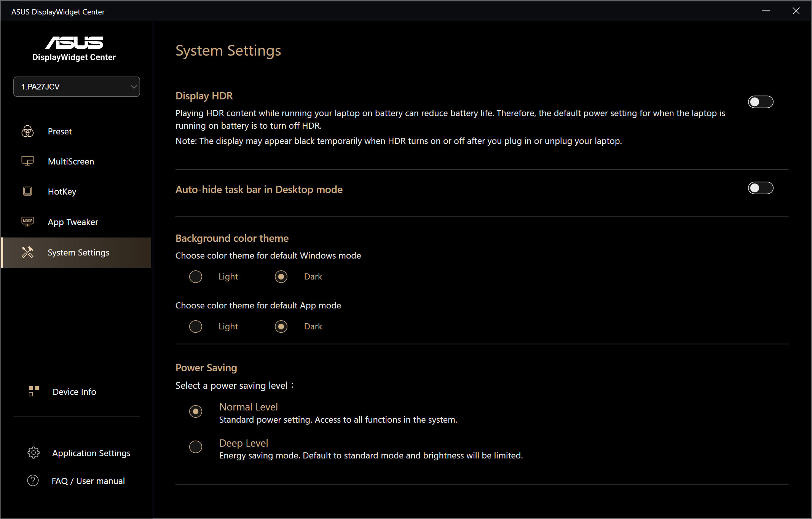
Task: Click the Device Info squares icon
Action: [34, 391]
